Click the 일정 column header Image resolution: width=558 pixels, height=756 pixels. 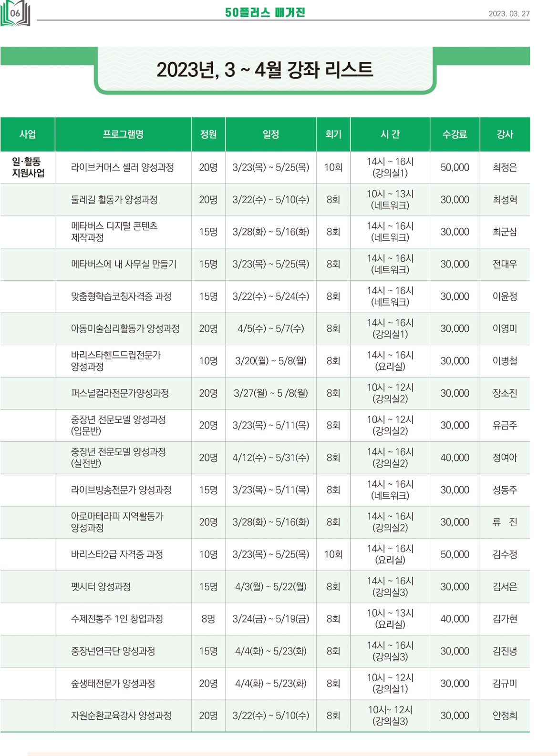click(270, 134)
